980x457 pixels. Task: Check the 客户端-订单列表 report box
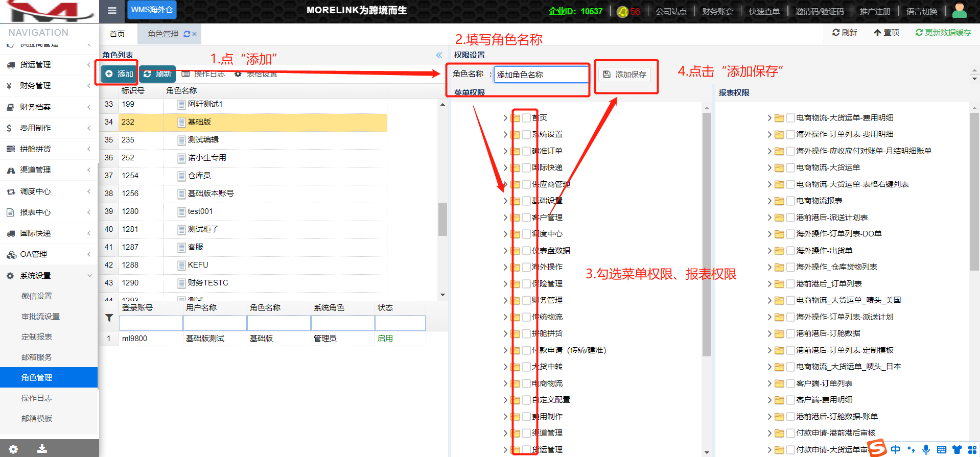point(790,383)
